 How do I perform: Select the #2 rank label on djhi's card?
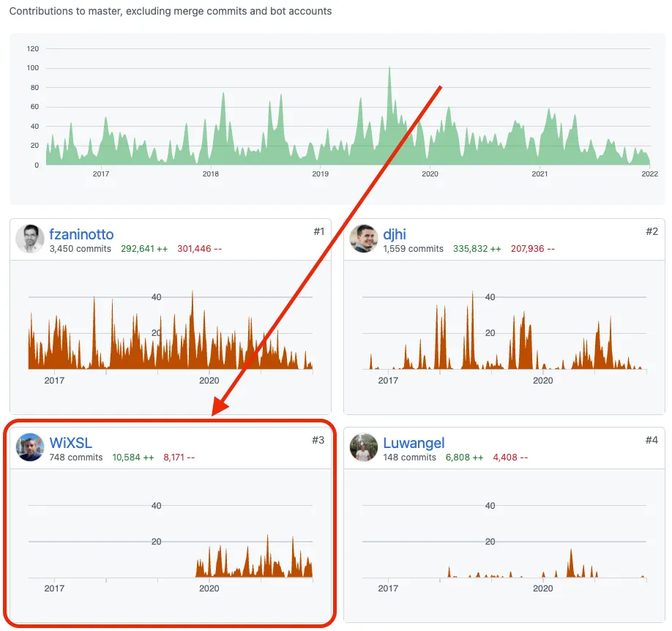click(654, 231)
